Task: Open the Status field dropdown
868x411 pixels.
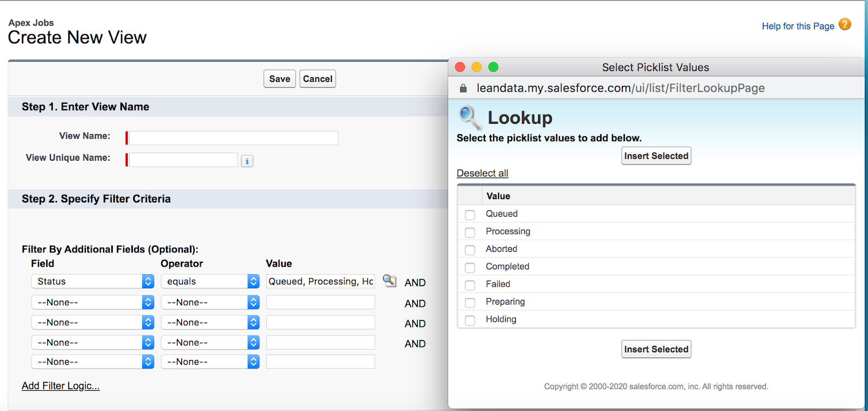Action: click(x=93, y=281)
